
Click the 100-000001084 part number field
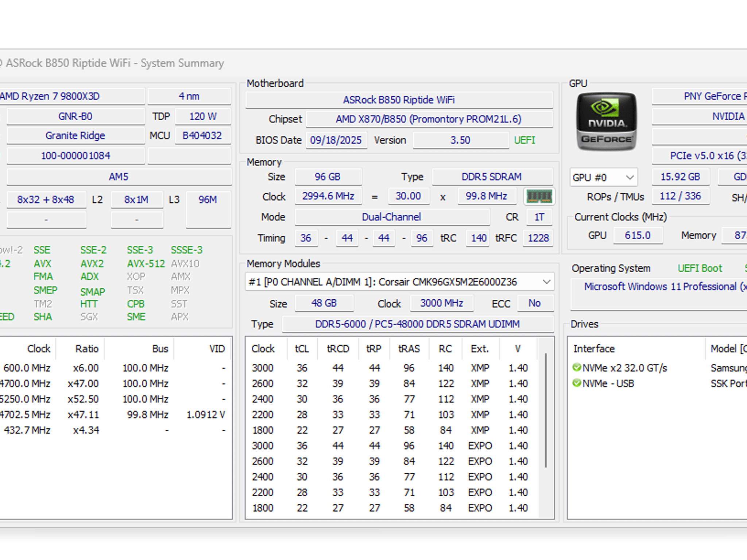[76, 156]
